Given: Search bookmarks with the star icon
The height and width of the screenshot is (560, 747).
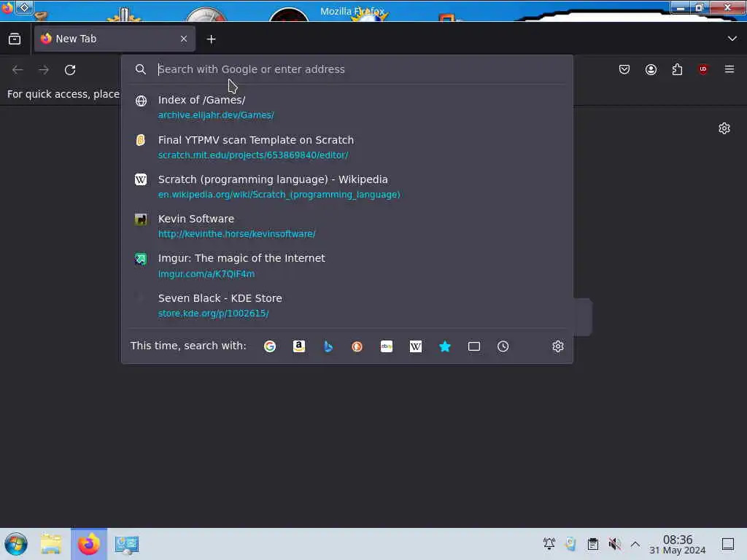Looking at the screenshot, I should (x=444, y=346).
